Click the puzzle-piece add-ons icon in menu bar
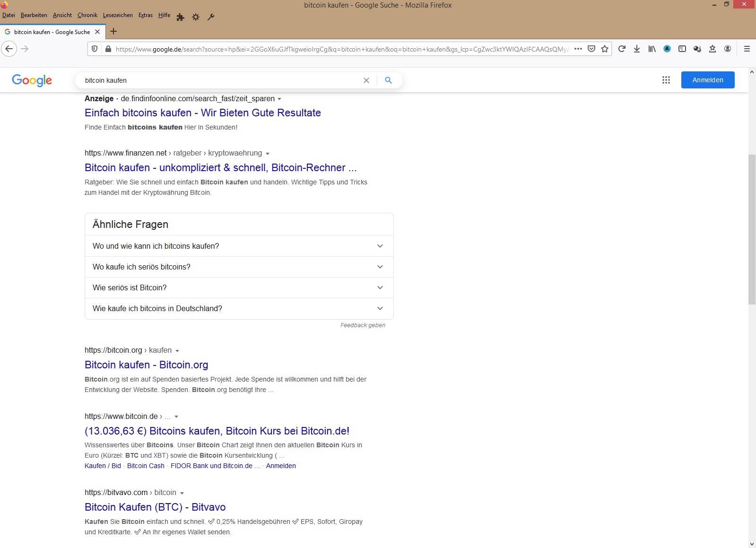Image resolution: width=756 pixels, height=548 pixels. click(x=180, y=17)
